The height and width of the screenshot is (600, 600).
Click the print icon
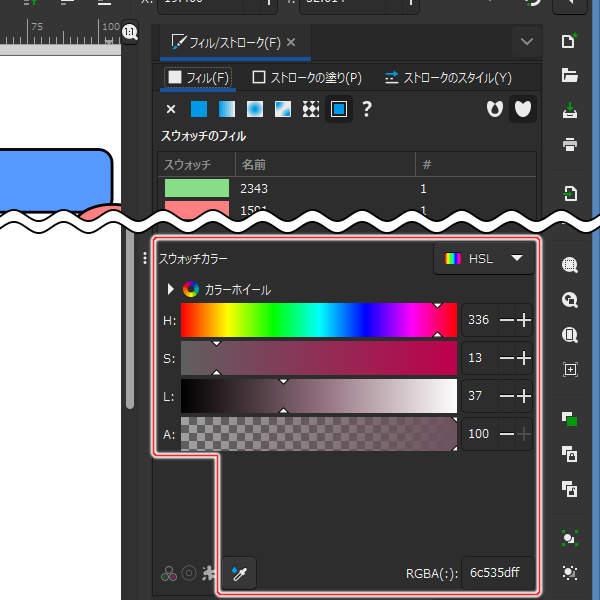click(569, 145)
